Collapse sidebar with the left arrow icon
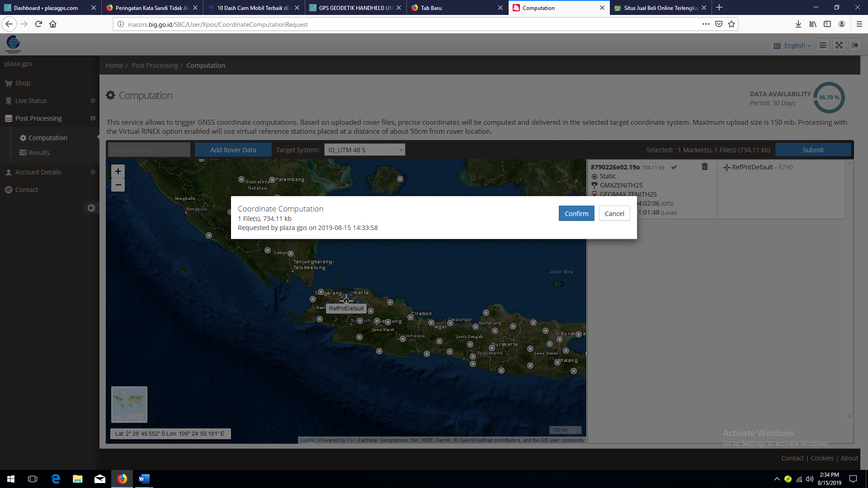The width and height of the screenshot is (868, 488). [91, 208]
